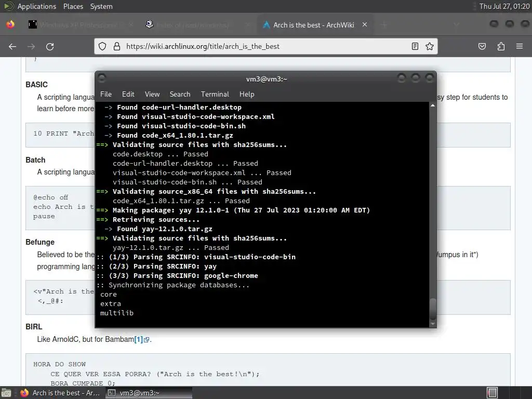Click terminal line '(3/3) Parsing SRCINFO: google-chrome'
Viewport: 532px width, 399px height.
coord(177,276)
